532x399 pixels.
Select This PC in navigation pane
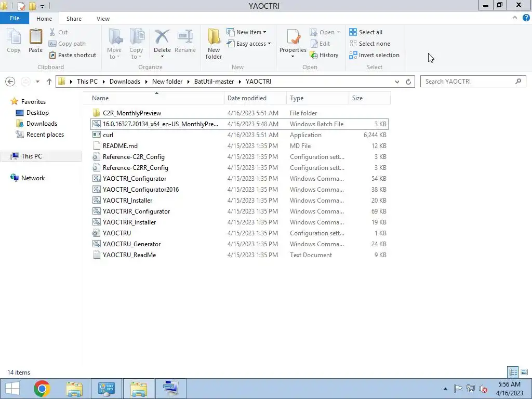click(32, 156)
